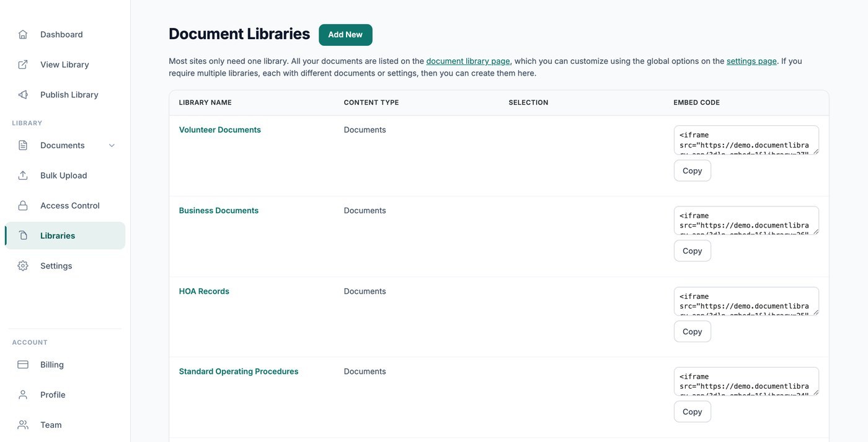The width and height of the screenshot is (868, 442).
Task: Click the Standard Operating Procedures embed code textarea
Action: point(746,381)
